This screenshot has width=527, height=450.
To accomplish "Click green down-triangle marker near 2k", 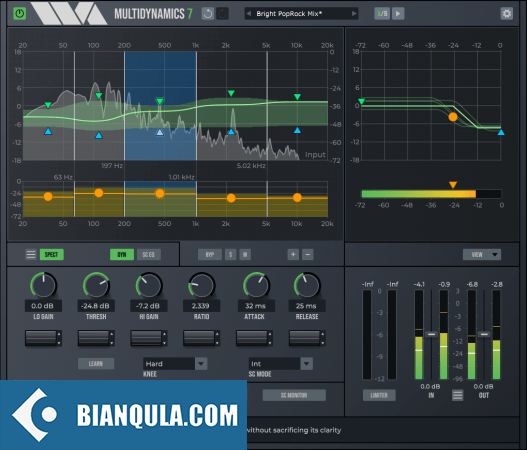I will coord(231,93).
